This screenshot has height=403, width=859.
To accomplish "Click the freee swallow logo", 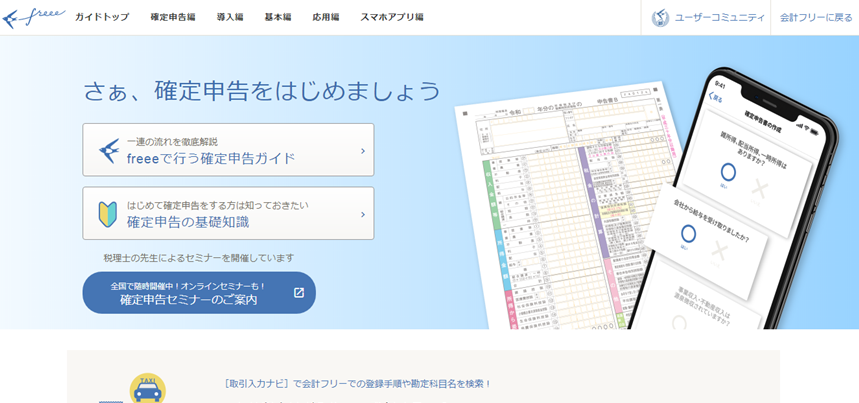I will [34, 18].
